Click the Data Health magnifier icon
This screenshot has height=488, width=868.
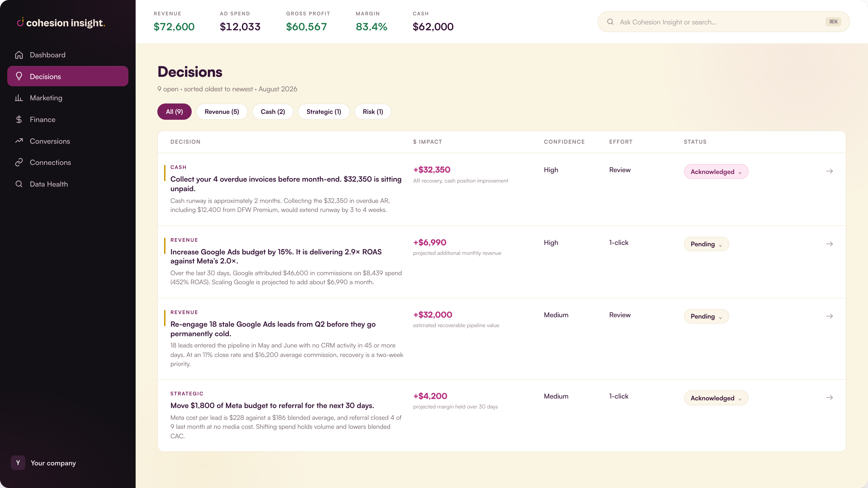[19, 184]
